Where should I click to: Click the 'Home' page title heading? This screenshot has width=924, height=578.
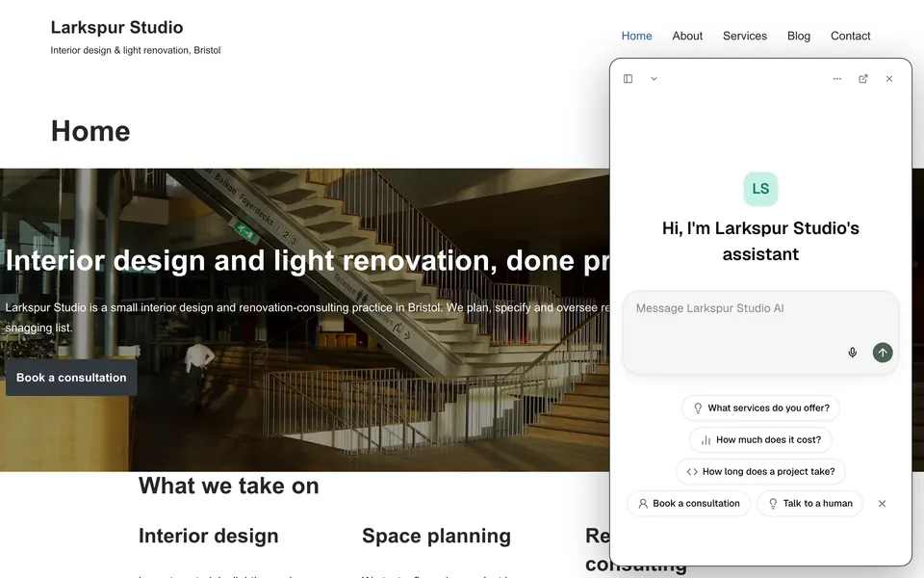tap(90, 131)
